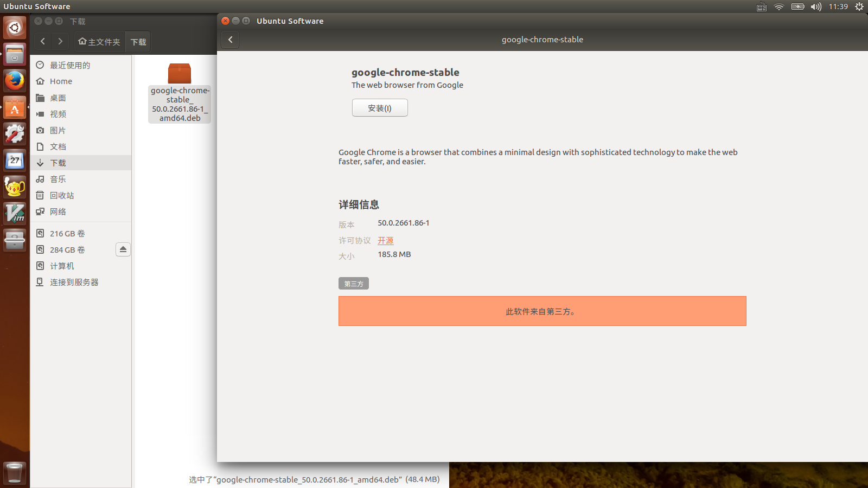868x488 pixels.
Task: Open the 284 GB volume
Action: [73, 249]
